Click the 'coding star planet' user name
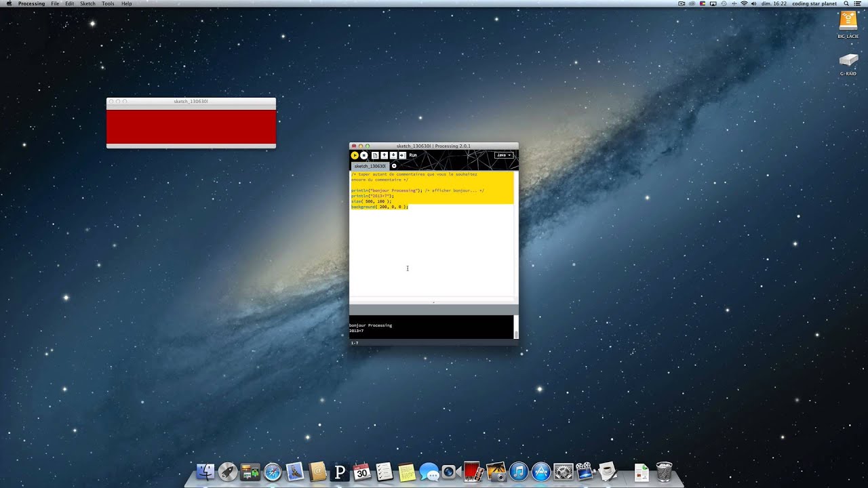The width and height of the screenshot is (868, 488). [x=814, y=3]
